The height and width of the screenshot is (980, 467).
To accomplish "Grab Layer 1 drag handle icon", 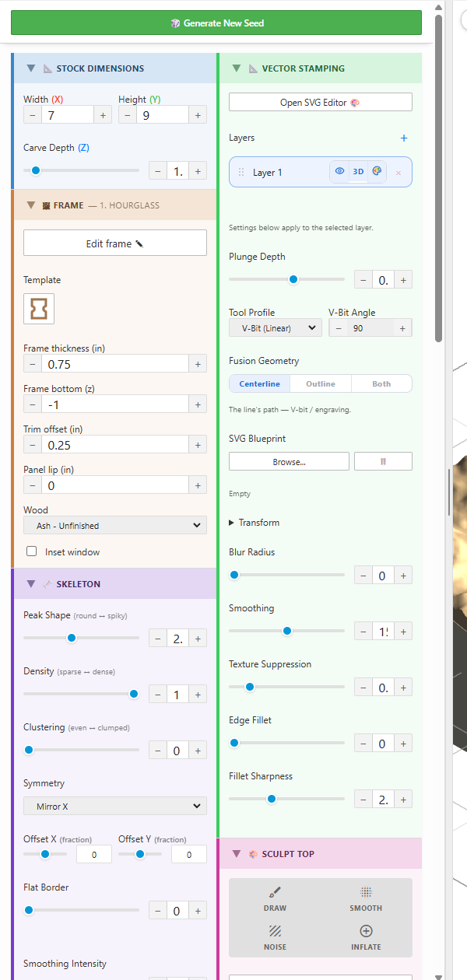I will tap(241, 173).
